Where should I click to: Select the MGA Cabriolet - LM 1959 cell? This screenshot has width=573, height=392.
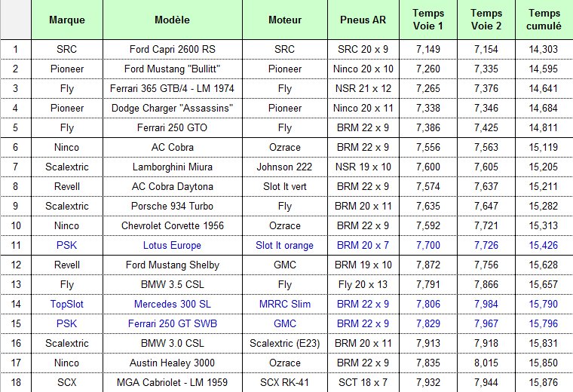172,382
